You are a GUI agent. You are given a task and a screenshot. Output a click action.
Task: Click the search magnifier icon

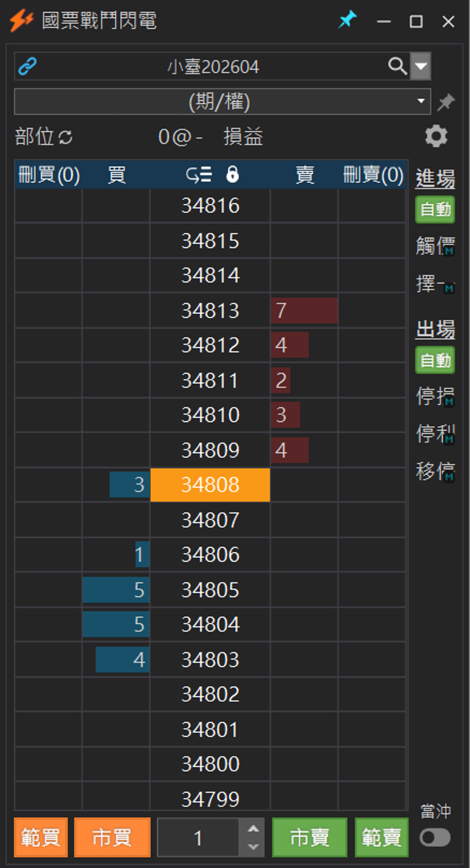(x=397, y=66)
